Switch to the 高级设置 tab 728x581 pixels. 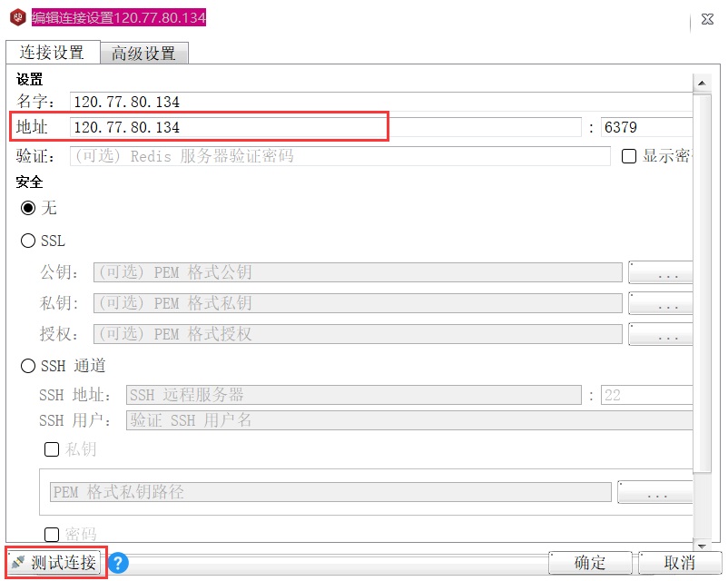click(144, 53)
